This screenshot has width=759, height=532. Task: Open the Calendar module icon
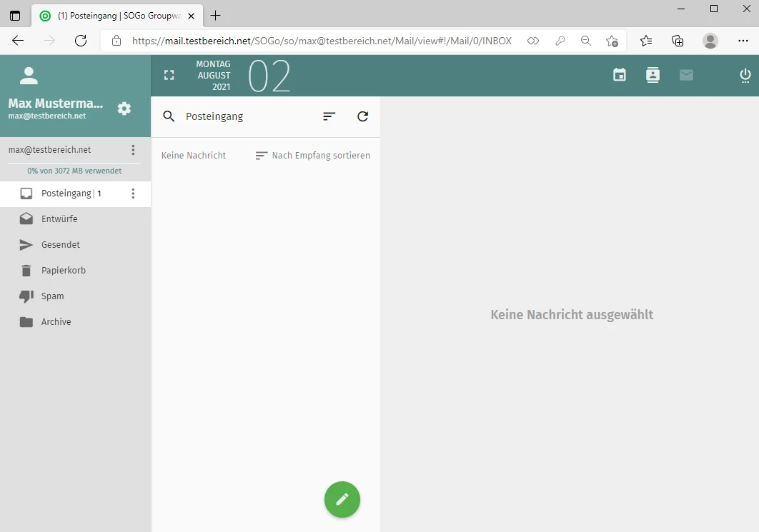[x=620, y=75]
